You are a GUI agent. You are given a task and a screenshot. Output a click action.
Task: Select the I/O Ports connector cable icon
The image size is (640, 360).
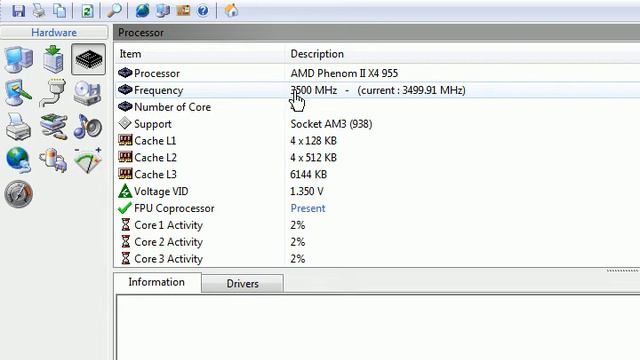53,93
